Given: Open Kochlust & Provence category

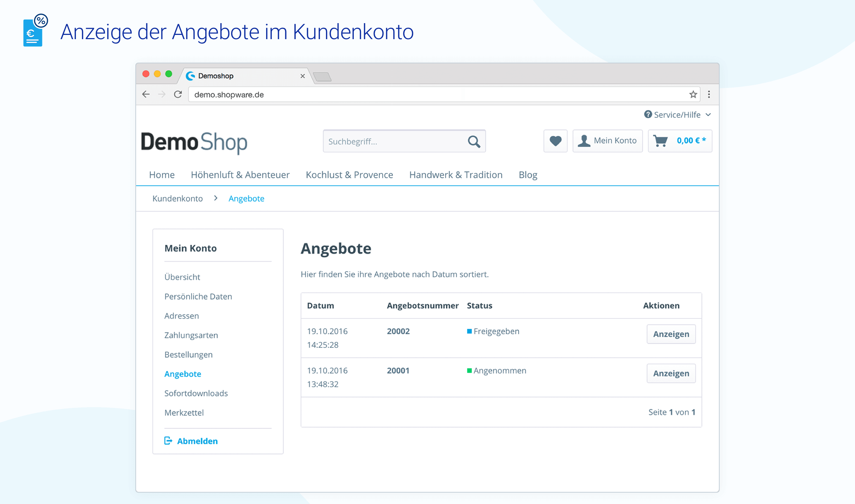Looking at the screenshot, I should pyautogui.click(x=349, y=175).
